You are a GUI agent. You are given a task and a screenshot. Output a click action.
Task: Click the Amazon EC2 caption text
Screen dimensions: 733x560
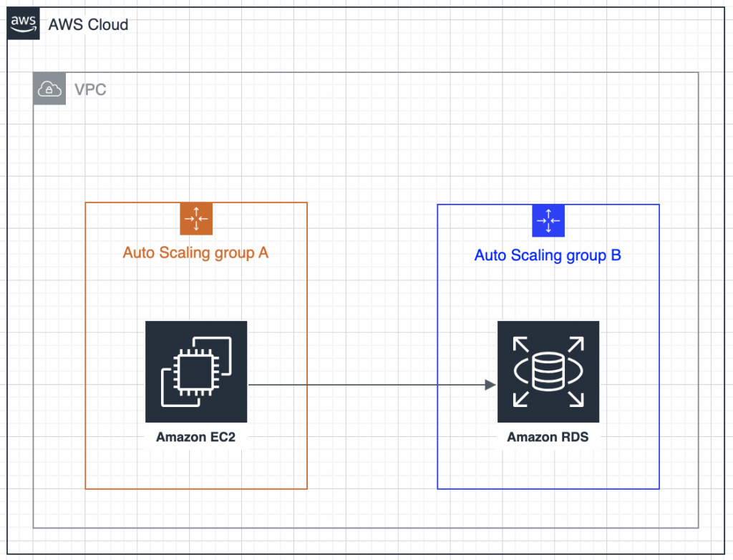tap(195, 437)
